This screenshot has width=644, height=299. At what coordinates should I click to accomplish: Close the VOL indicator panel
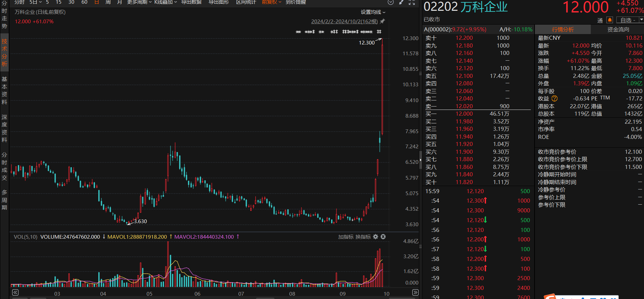[383, 237]
